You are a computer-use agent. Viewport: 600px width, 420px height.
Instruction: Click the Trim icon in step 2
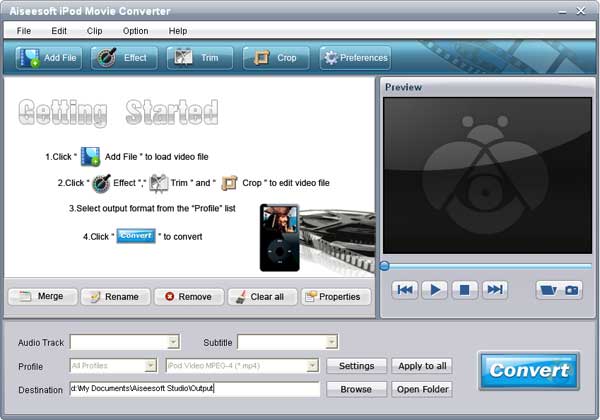coord(158,183)
